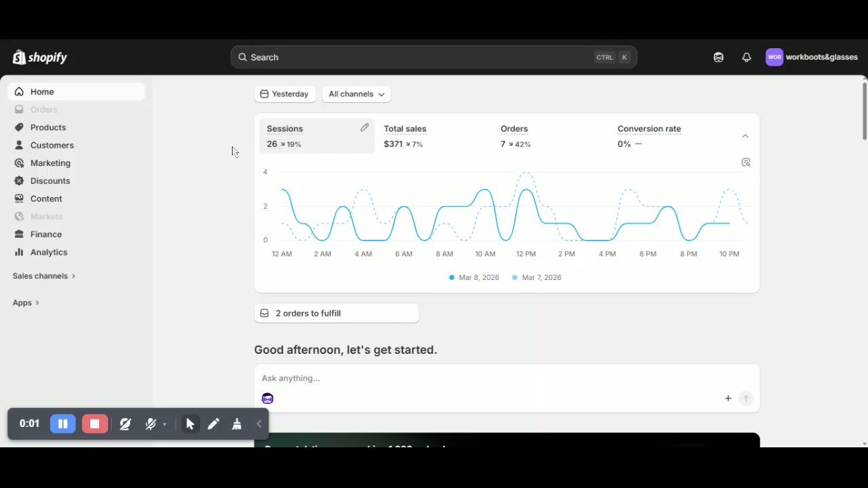The height and width of the screenshot is (488, 868).
Task: Click the Content icon in sidebar
Action: coord(19,199)
